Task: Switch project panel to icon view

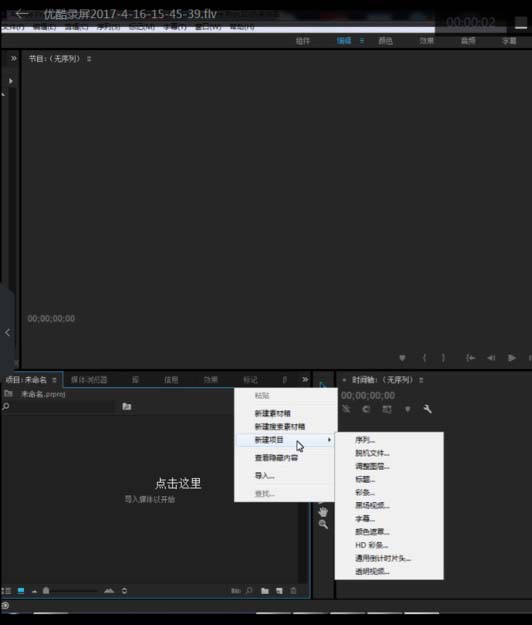Action: click(21, 591)
